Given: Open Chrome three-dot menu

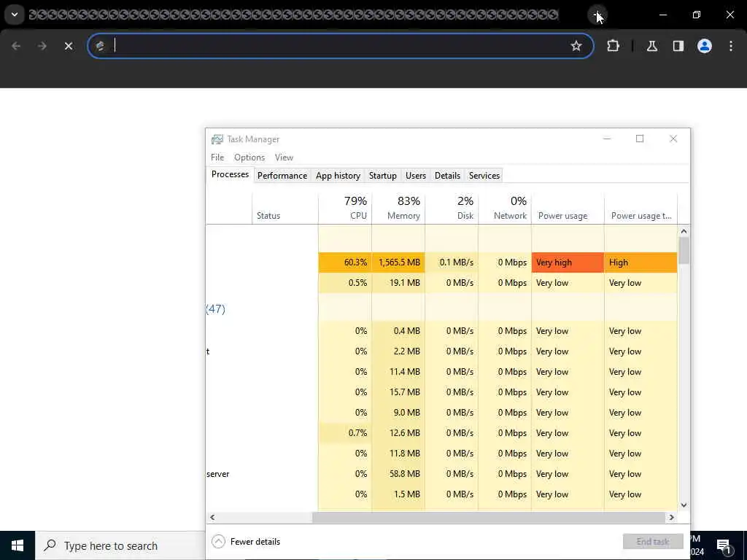Looking at the screenshot, I should (731, 46).
